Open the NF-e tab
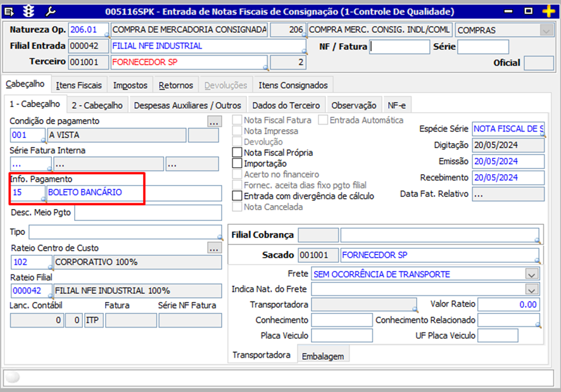 pos(397,105)
